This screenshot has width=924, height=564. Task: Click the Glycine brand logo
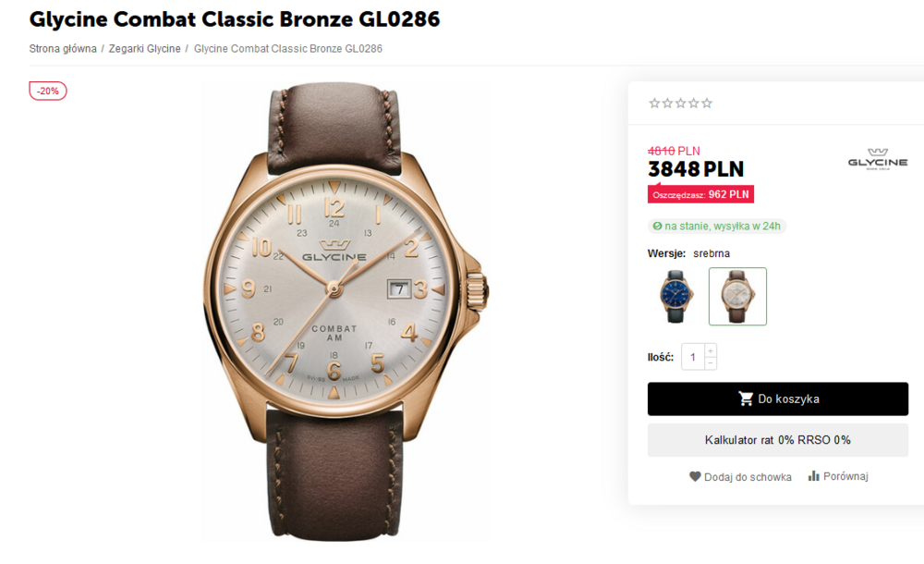[x=878, y=161]
